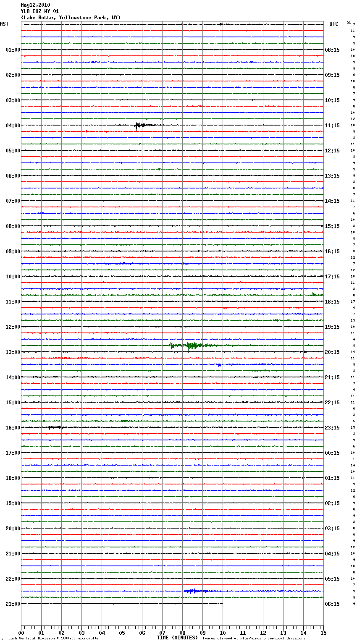The width and height of the screenshot is (357, 644).
Task: Select minute 05 on the bottom axis
Action: tap(122, 633)
